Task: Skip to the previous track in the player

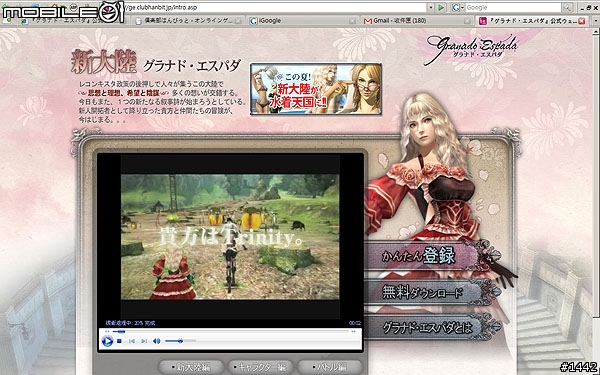Action: click(x=132, y=341)
